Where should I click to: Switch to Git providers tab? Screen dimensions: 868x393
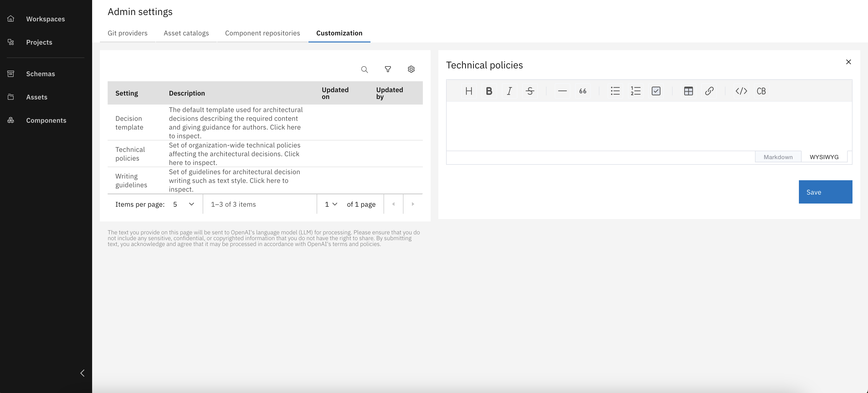pos(127,33)
